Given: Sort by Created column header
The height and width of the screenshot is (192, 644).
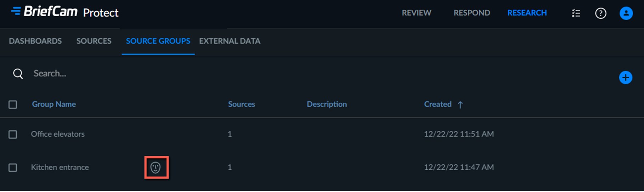Looking at the screenshot, I should (438, 104).
